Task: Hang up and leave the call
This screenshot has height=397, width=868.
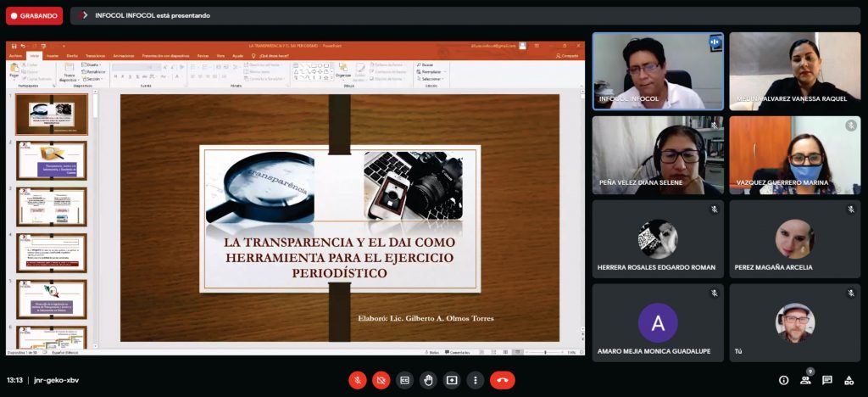Action: point(502,380)
